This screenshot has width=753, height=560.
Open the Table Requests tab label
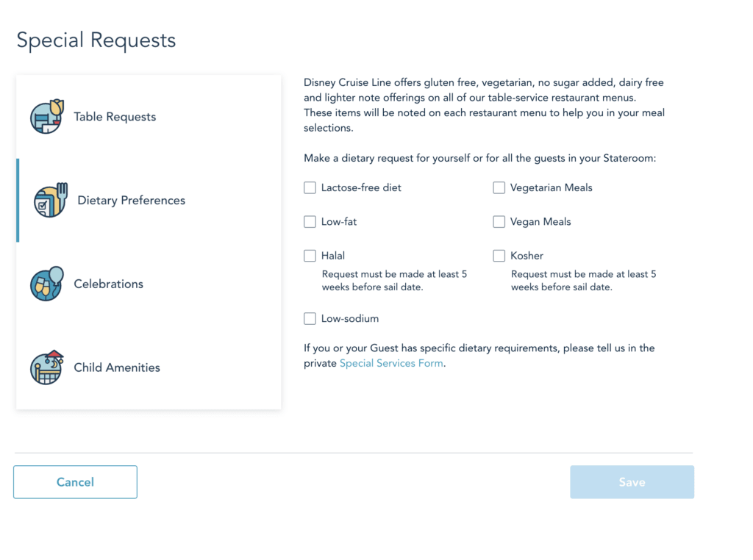[115, 117]
